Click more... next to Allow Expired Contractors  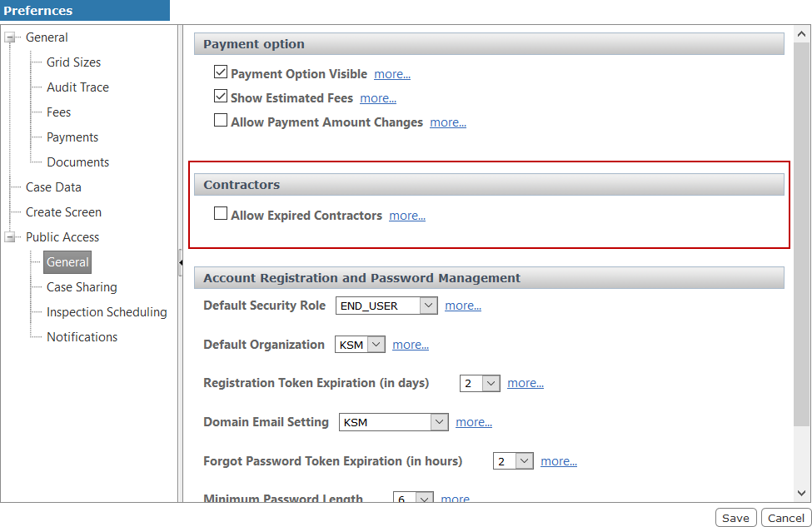406,215
